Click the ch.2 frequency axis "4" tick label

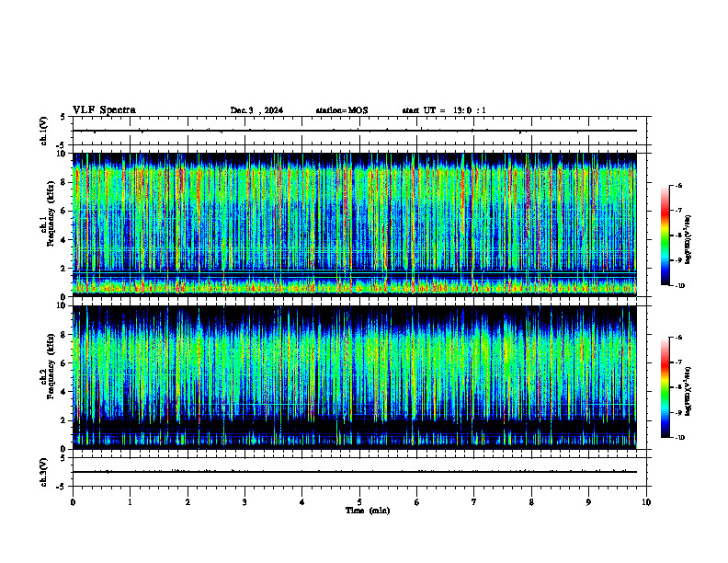(x=63, y=392)
